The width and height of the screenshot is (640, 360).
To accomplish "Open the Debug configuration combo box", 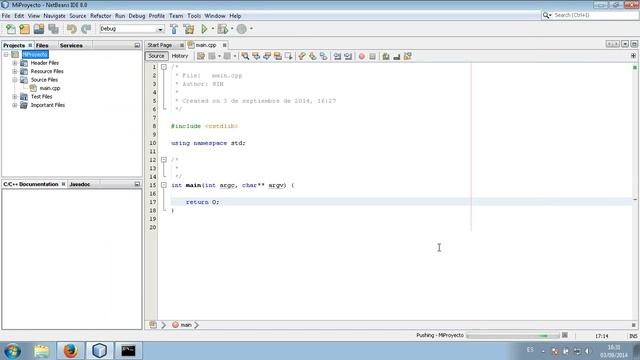I will [132, 29].
